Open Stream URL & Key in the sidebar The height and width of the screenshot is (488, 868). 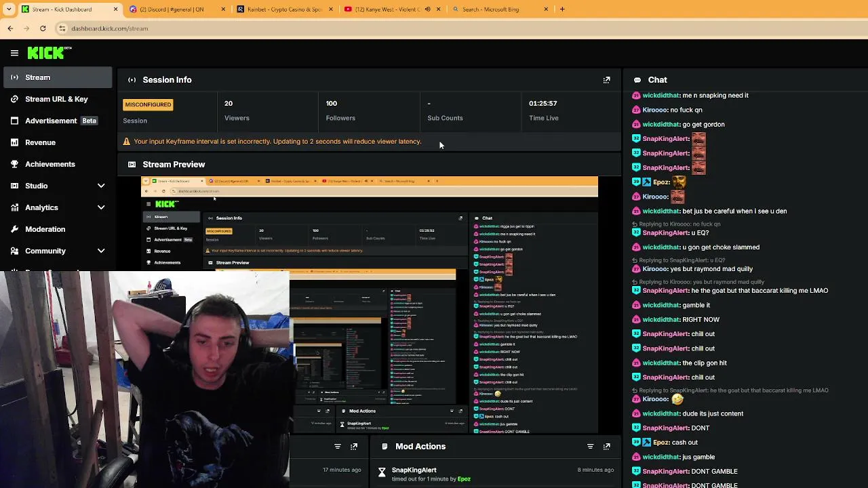[x=56, y=99]
